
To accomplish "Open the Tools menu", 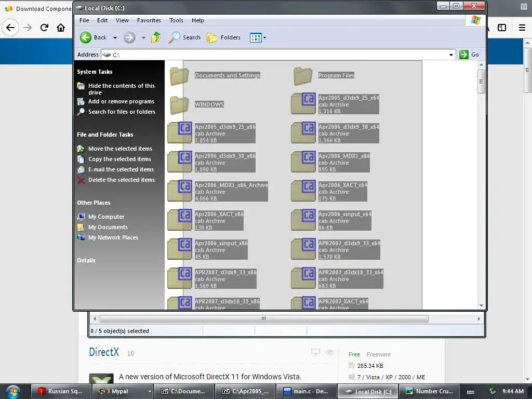I will pyautogui.click(x=176, y=20).
